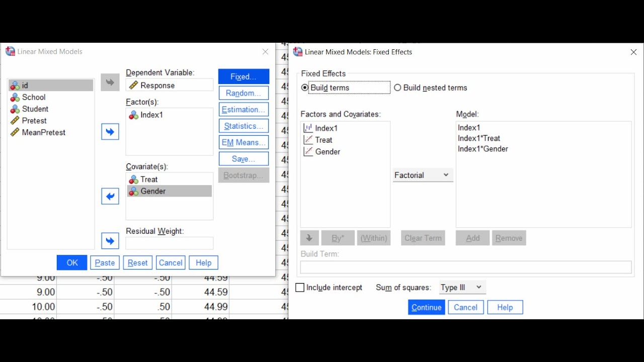Close the Linear Mixed Models dialog
644x362 pixels.
point(265,51)
